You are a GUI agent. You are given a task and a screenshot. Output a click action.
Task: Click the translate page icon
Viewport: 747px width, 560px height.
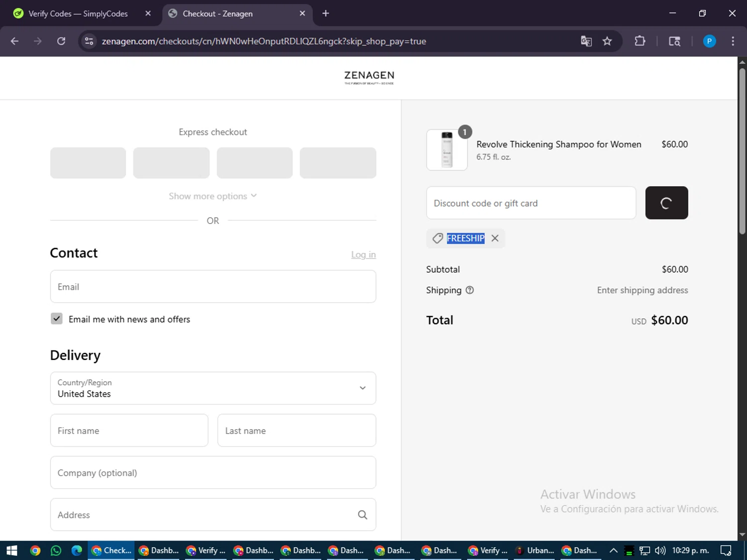586,41
